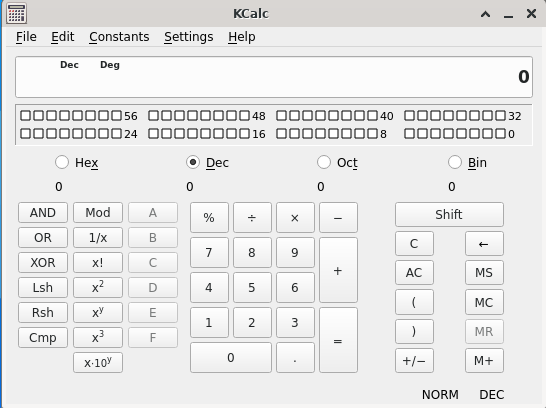Click the XOR button
The height and width of the screenshot is (408, 546).
coord(43,262)
